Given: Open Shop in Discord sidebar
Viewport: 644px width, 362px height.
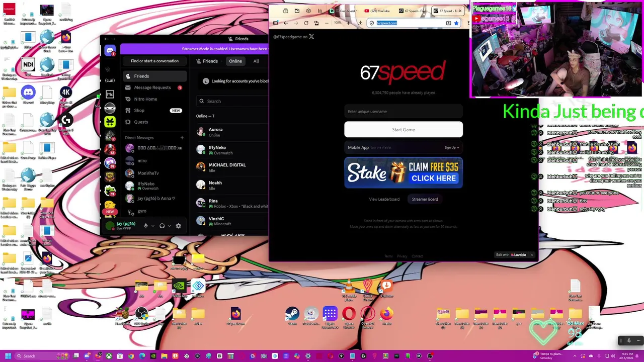Looking at the screenshot, I should 154,111.
